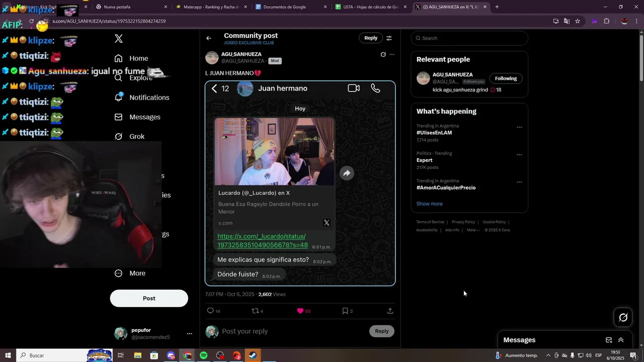Focus the X Search box
Screen dimensions: 644x362
469,38
